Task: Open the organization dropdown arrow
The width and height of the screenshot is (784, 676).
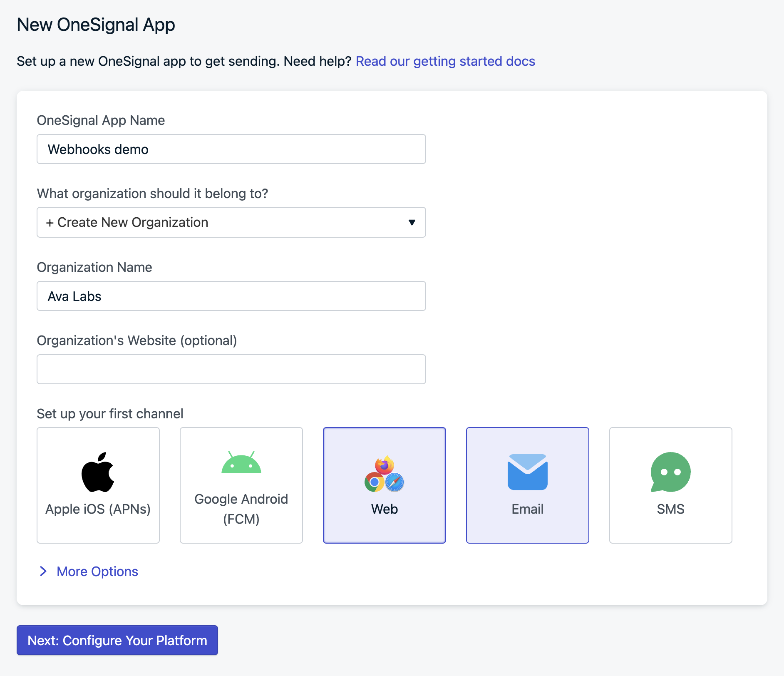Action: [x=412, y=222]
